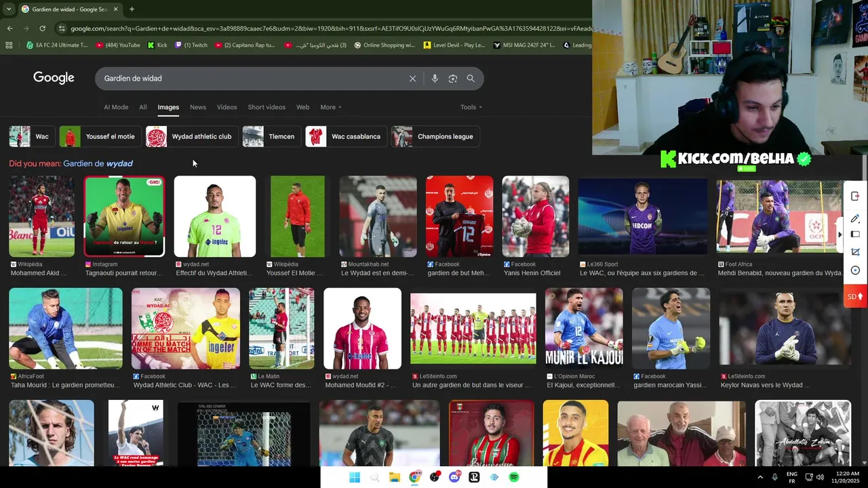The width and height of the screenshot is (868, 488).
Task: Open the taskbar clock showing 12:20 AM
Action: click(848, 477)
